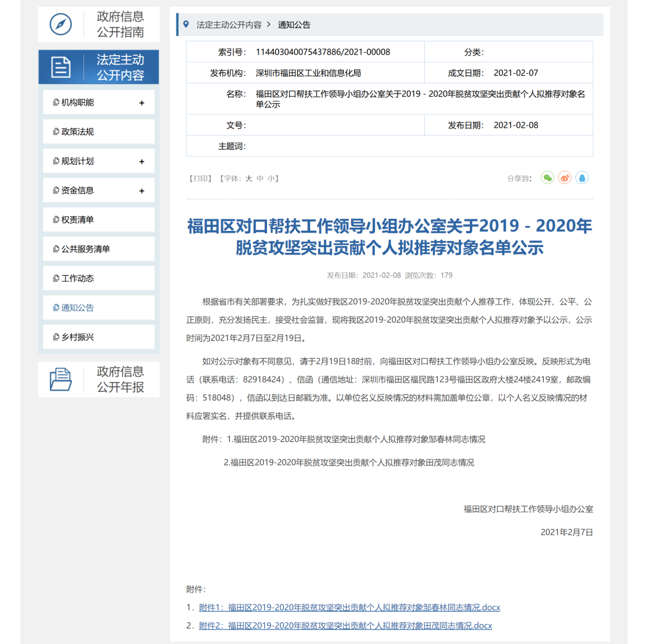
Task: Click the 主题词 label in table
Action: 232,146
